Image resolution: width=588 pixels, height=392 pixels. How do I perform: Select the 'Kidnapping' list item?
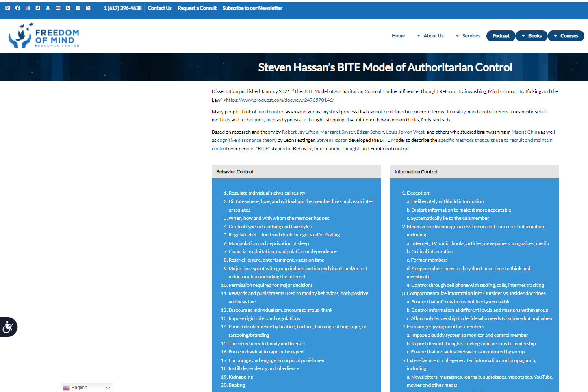[x=241, y=377]
